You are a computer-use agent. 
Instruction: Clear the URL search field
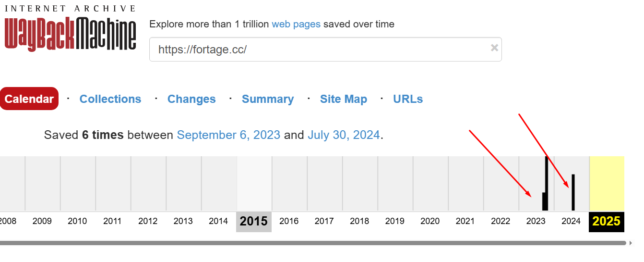coord(494,48)
